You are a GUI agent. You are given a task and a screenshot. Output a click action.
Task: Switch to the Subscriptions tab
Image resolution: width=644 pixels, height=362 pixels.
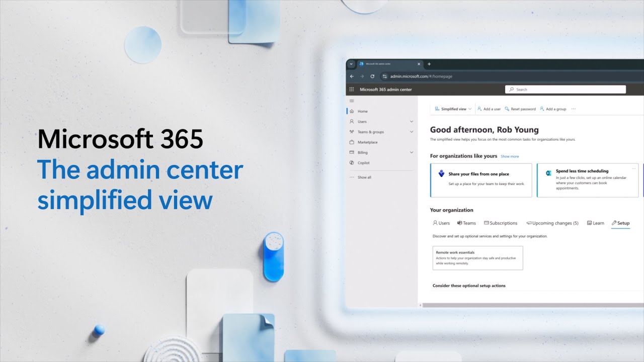coord(501,223)
